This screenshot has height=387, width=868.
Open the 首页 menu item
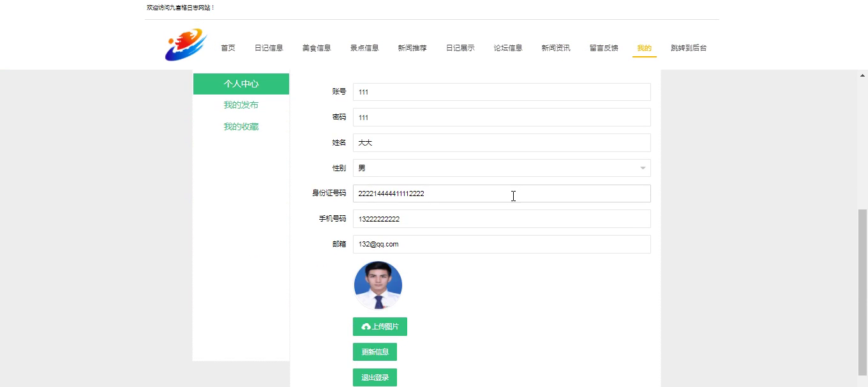(x=228, y=48)
